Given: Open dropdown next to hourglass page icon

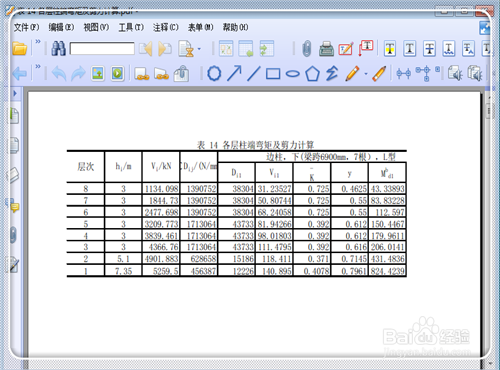Looking at the screenshot, I should [x=199, y=49].
